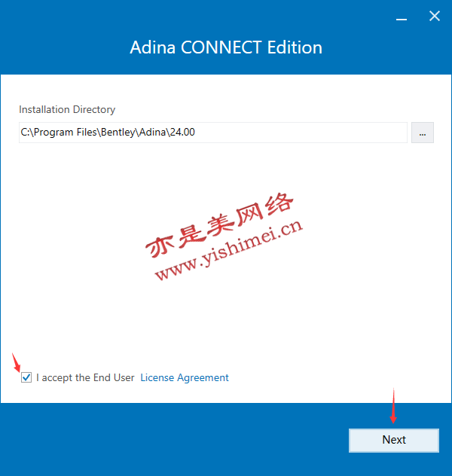Click the red arrow pointing at the checkbox
This screenshot has width=452, height=476.
pyautogui.click(x=16, y=362)
